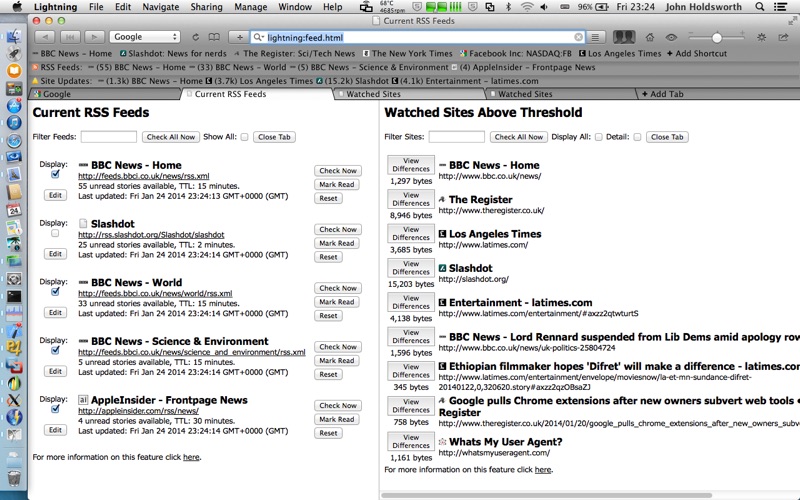Click the Add Tab button
This screenshot has width=800, height=500.
[662, 94]
